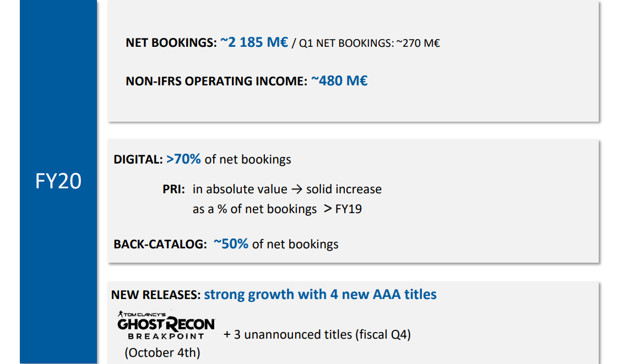Click the > FY19 comparison text
Screen dimensions: 618x364
343,209
